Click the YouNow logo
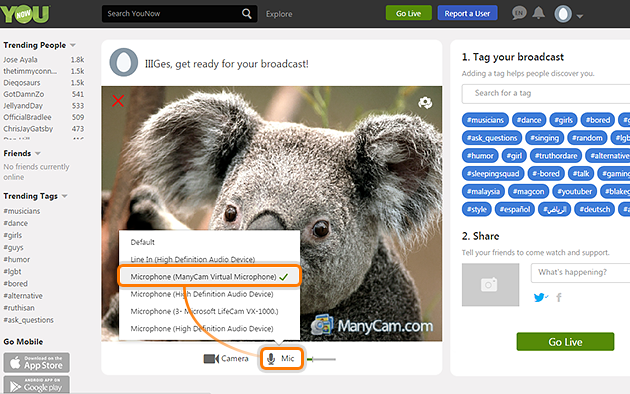 point(25,14)
